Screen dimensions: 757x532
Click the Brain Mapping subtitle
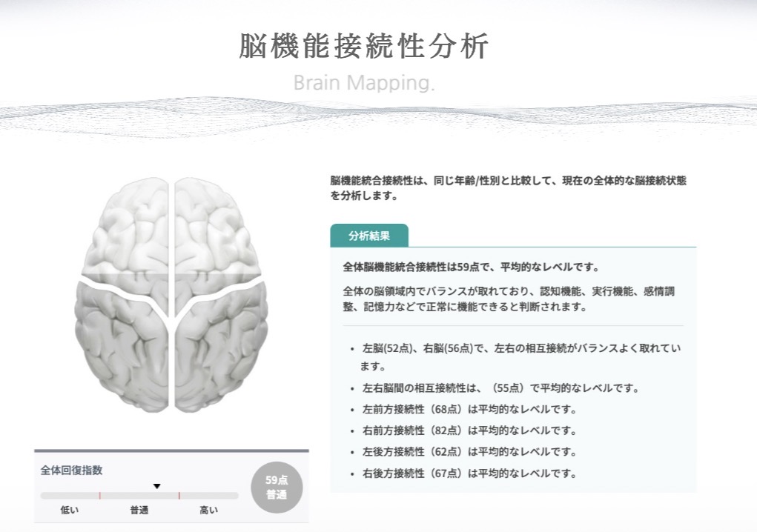[x=364, y=82]
